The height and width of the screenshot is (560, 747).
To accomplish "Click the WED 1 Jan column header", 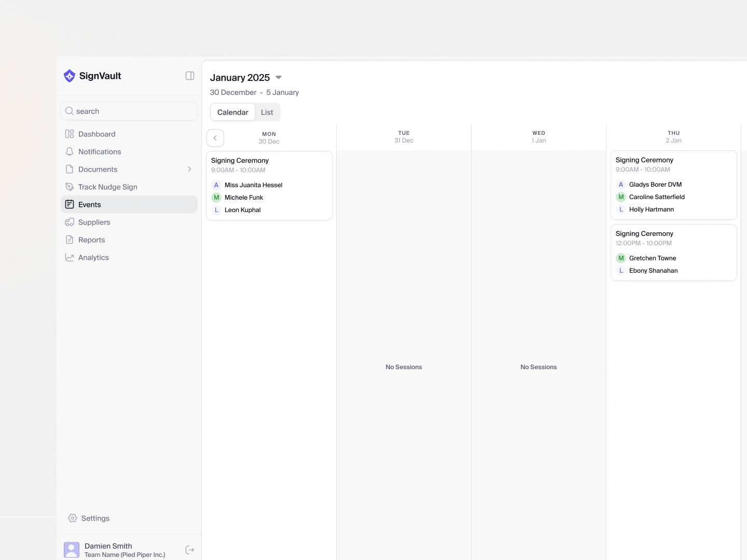I will 539,137.
